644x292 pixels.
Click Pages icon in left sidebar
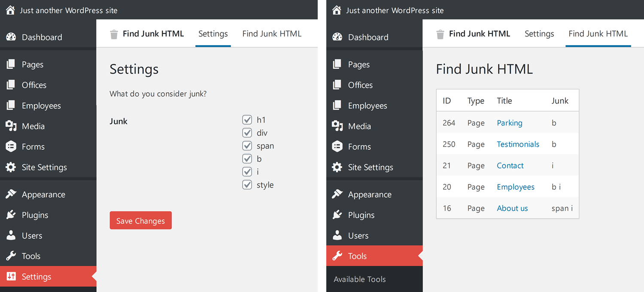click(11, 64)
